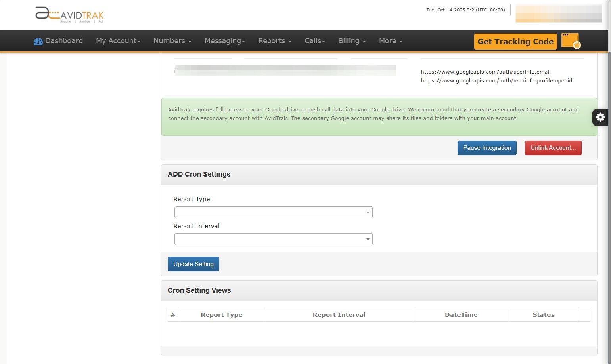The image size is (611, 364).
Task: Click the Status column header
Action: [544, 315]
